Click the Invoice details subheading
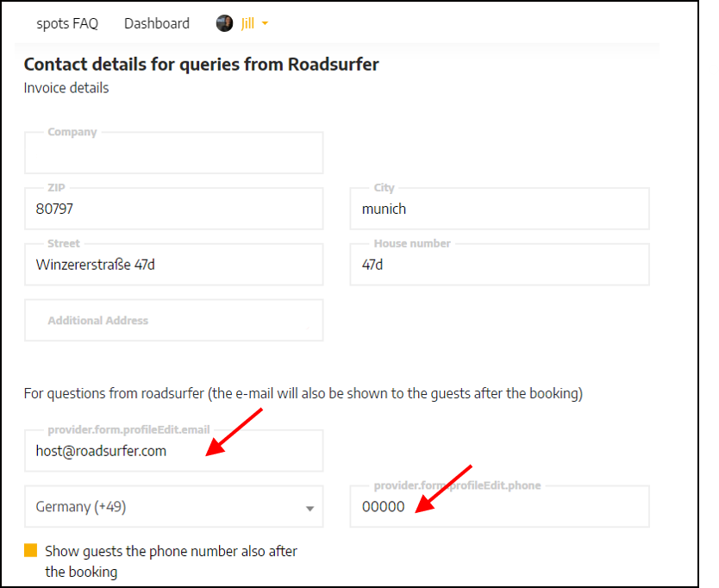719x588 pixels. click(66, 88)
